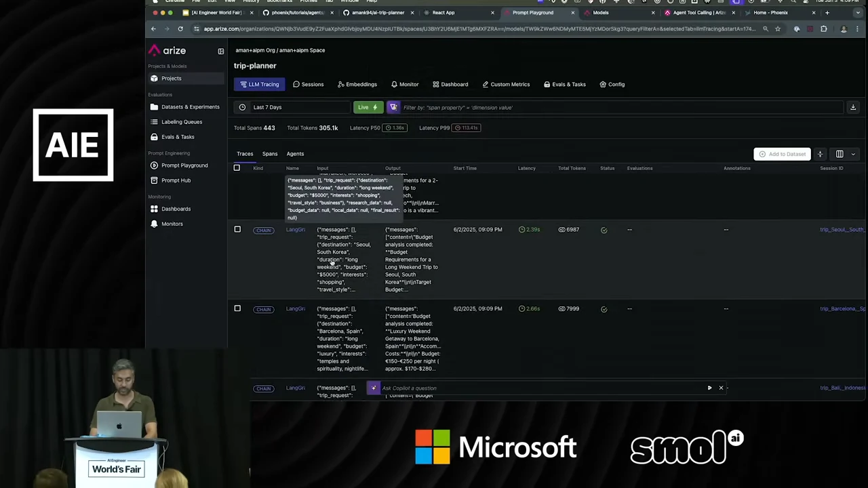Click the 2.66s latency value
The width and height of the screenshot is (868, 488).
530,309
